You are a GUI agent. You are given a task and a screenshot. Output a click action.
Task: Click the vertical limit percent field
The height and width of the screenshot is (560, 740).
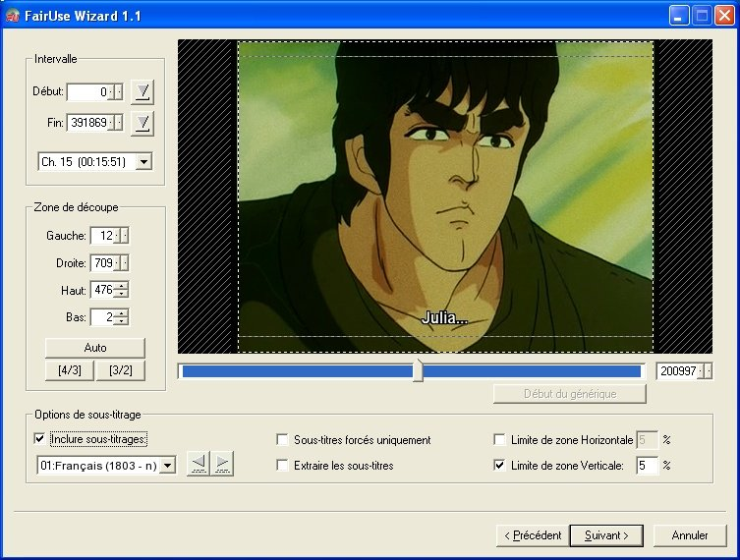click(x=647, y=466)
